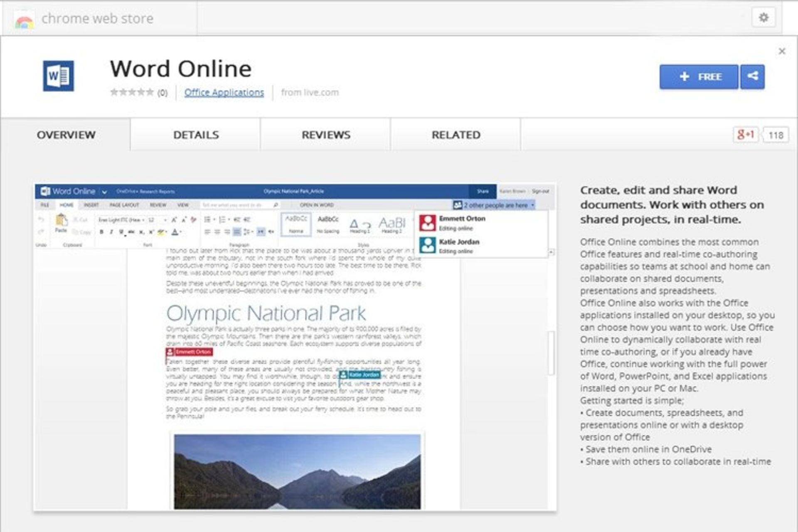Click the Grow Font icon in the preview
This screenshot has width=798, height=532.
coord(174,220)
